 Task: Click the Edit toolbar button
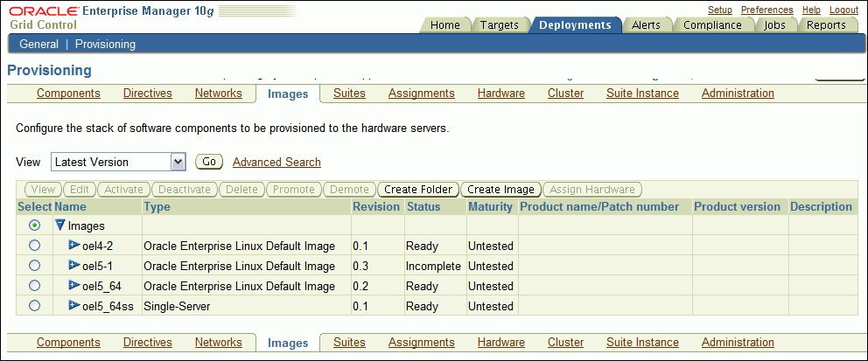coord(80,189)
